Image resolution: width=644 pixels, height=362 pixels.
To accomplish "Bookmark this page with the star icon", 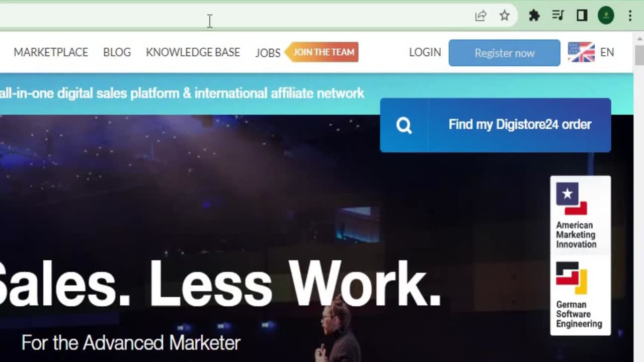I will (505, 16).
